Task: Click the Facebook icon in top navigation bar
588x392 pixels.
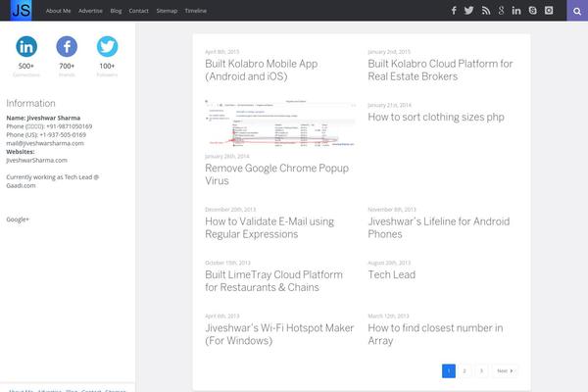Action: [454, 11]
